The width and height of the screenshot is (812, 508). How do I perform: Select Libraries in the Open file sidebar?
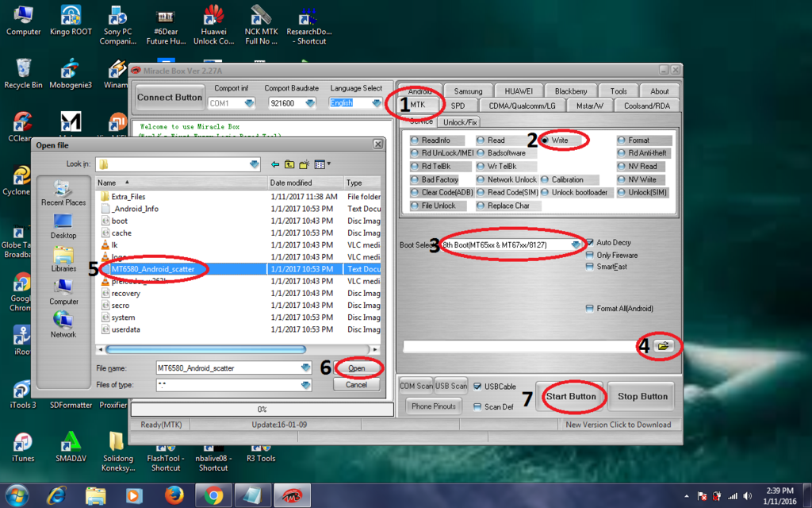(63, 259)
